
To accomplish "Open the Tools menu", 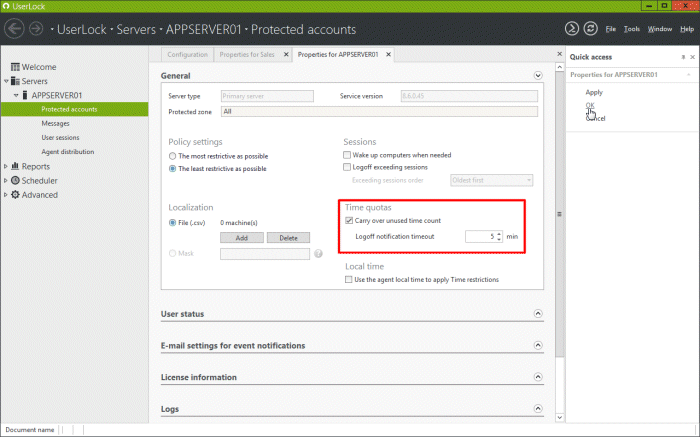I will pos(631,29).
